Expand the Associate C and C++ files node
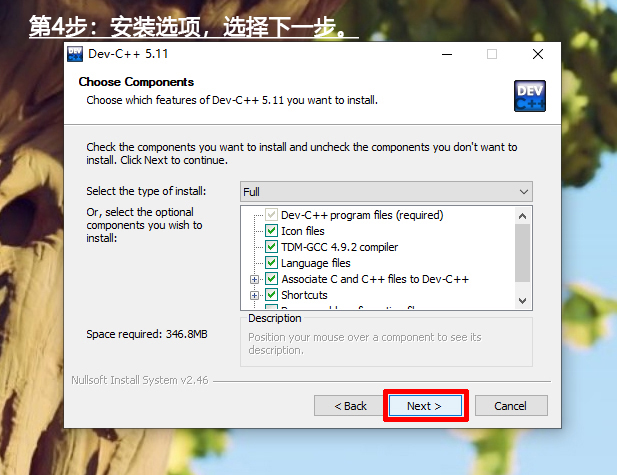617x475 pixels. tap(254, 279)
